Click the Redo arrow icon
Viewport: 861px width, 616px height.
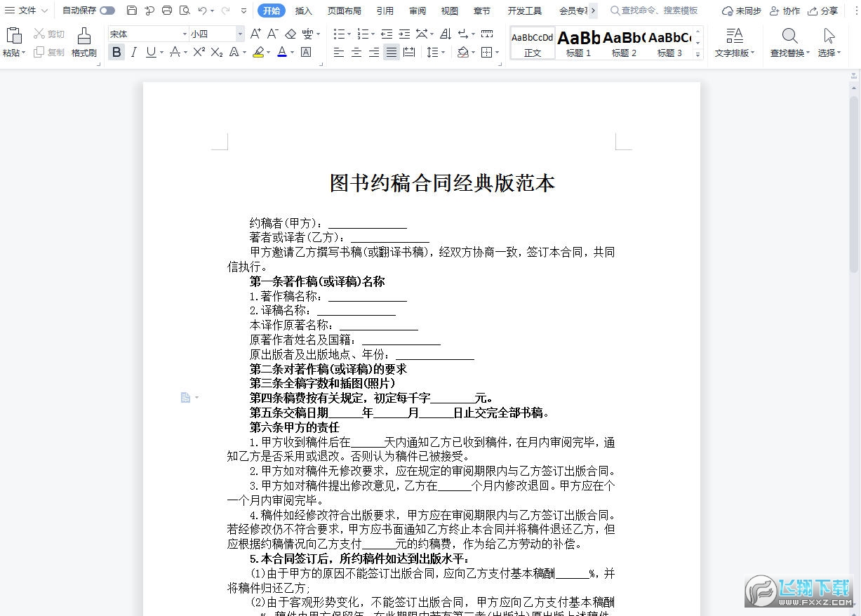coord(225,11)
